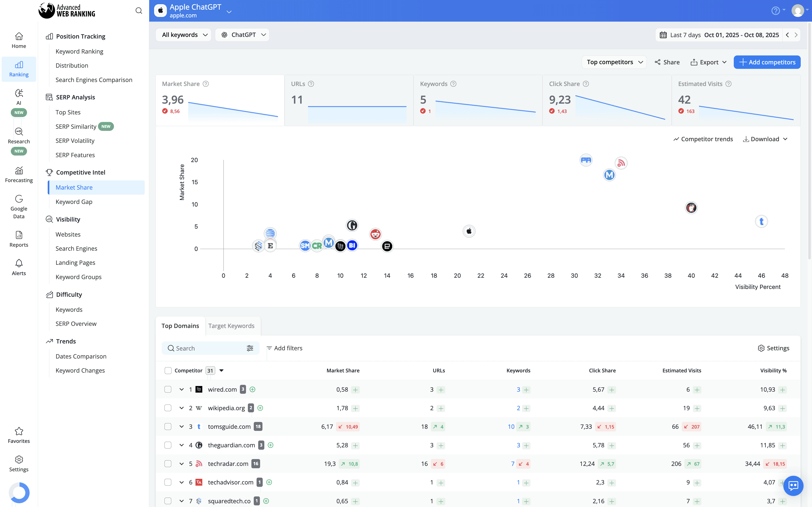Click the circular progress indicator at sidebar bottom
812x507 pixels.
pyautogui.click(x=19, y=493)
